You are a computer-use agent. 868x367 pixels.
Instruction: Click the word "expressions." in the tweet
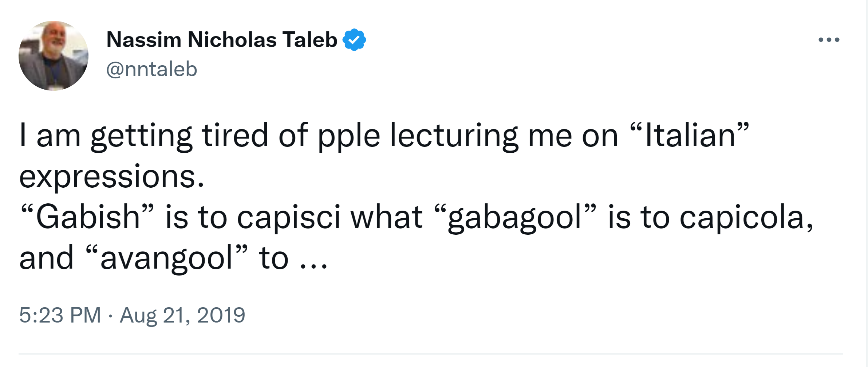(112, 176)
